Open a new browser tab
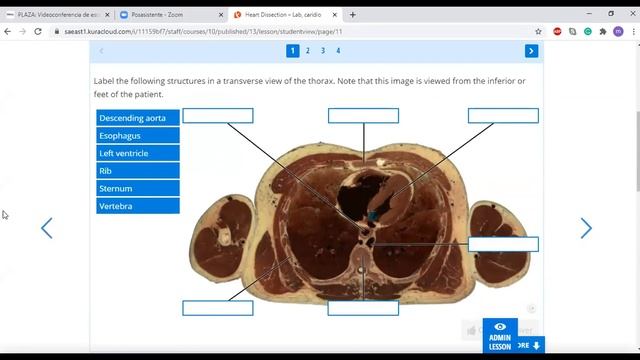 click(353, 15)
